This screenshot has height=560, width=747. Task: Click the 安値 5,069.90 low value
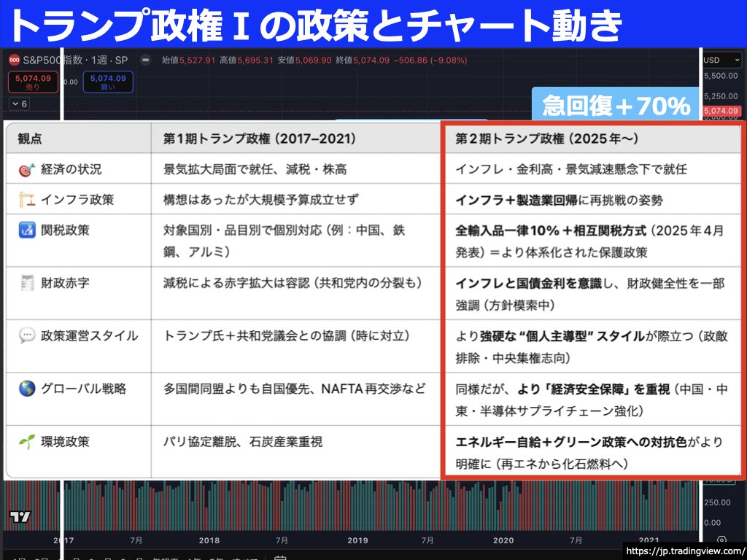click(304, 61)
